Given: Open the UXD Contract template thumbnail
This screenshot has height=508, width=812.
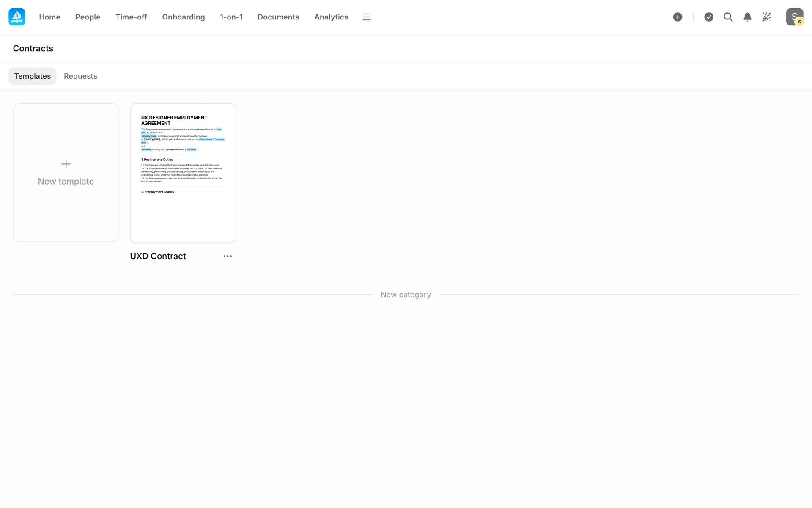Looking at the screenshot, I should [x=183, y=173].
